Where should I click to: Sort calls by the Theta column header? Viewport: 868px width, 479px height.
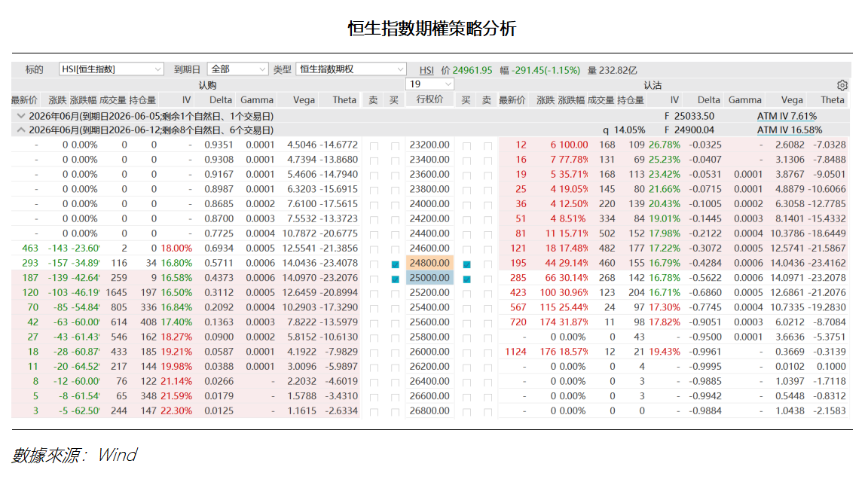(x=344, y=100)
